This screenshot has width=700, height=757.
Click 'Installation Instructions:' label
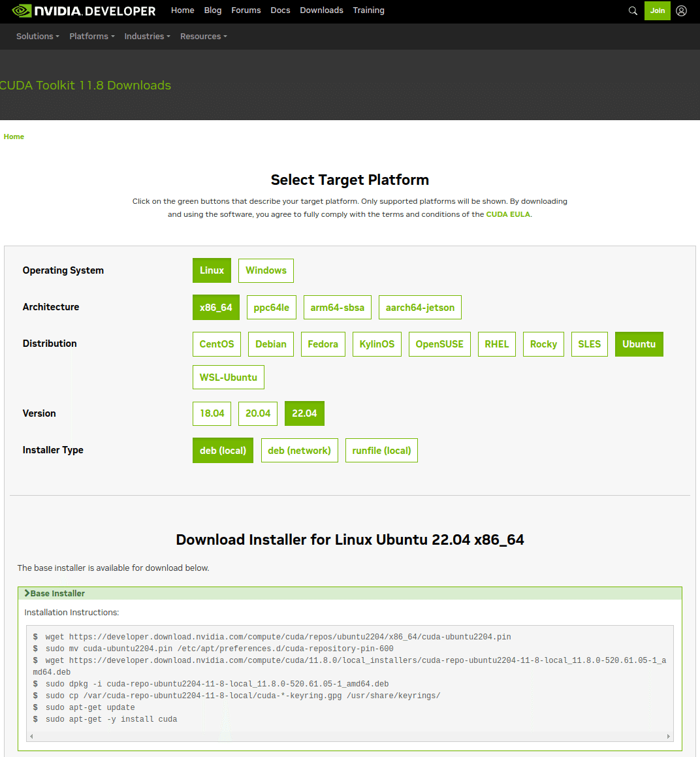71,613
